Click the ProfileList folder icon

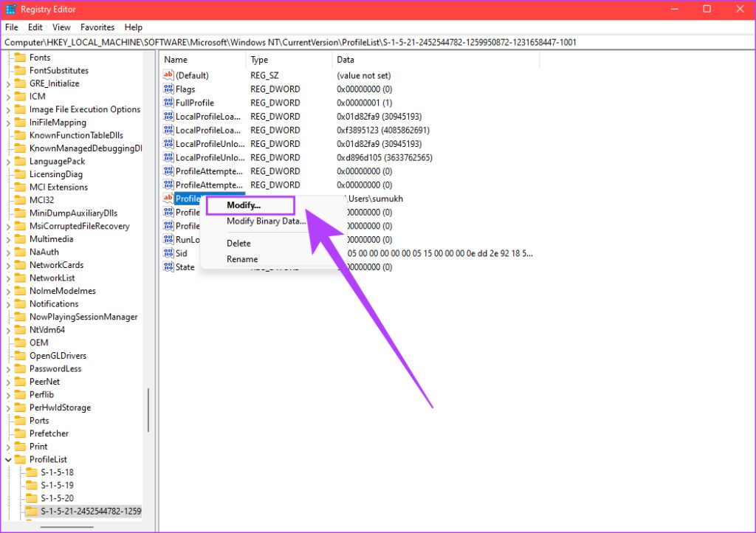[20, 459]
